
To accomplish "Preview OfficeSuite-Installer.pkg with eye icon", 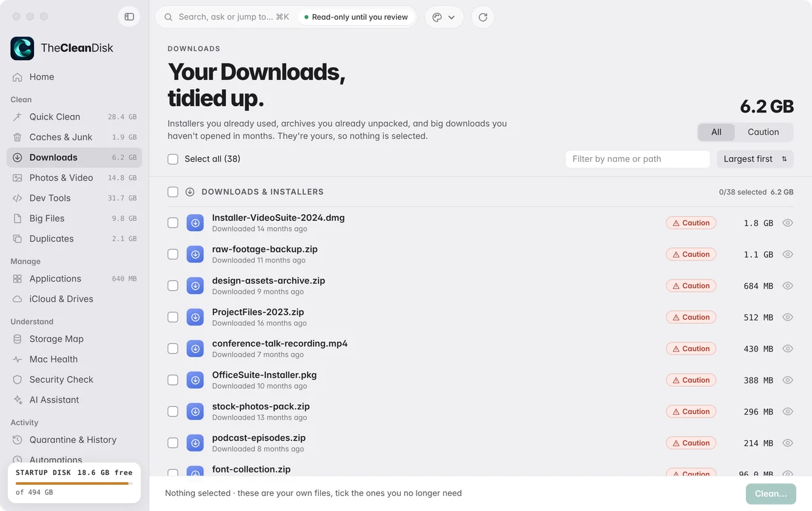I will [x=788, y=380].
